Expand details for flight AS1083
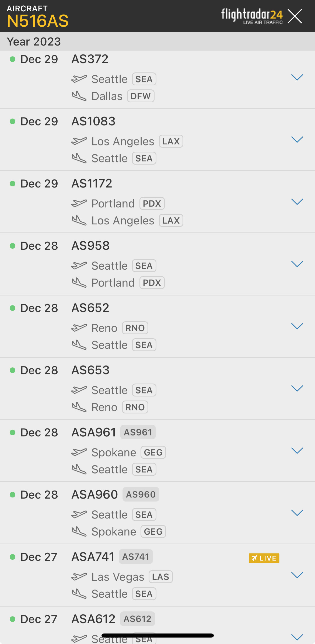The width and height of the screenshot is (315, 644). 297,140
